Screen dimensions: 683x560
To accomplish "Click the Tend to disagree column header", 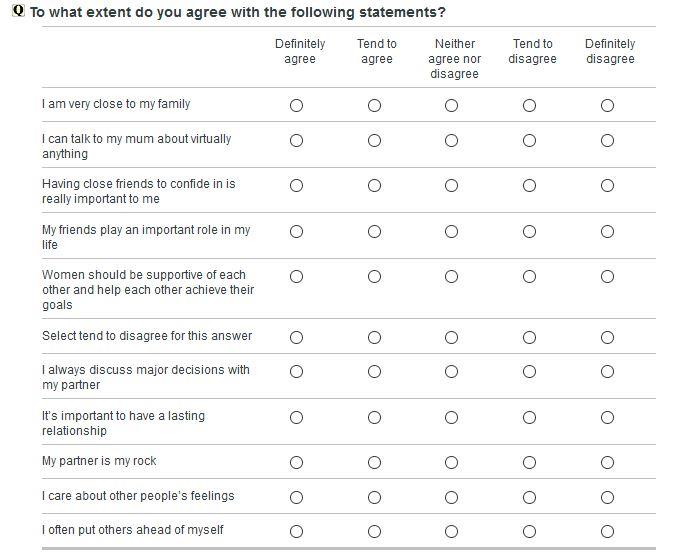I will point(532,51).
